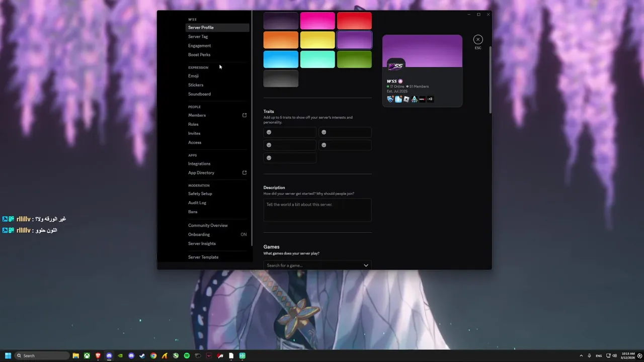Open the volume control in system tray
This screenshot has height=362, width=644.
tap(615, 355)
